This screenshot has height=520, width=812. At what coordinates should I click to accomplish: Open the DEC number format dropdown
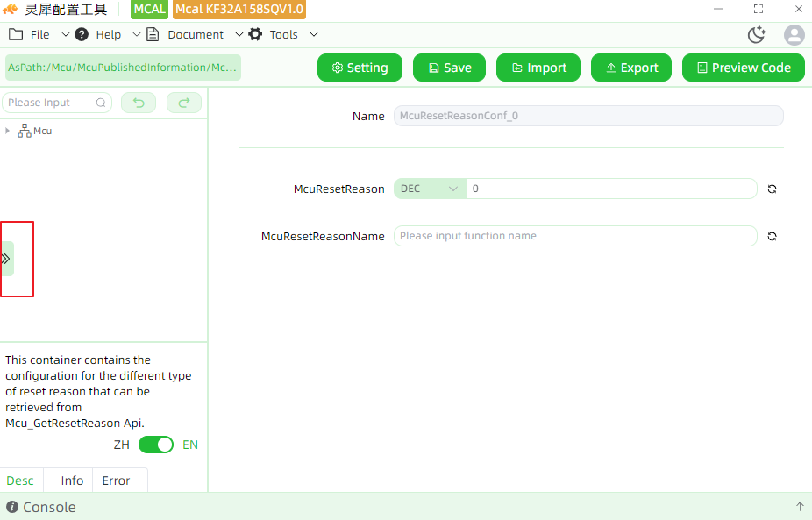(x=430, y=189)
